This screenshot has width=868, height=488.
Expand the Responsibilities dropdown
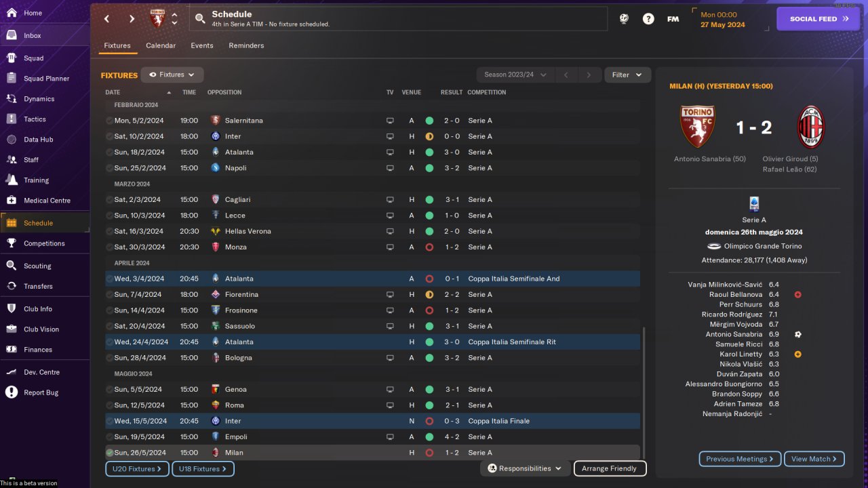click(525, 468)
